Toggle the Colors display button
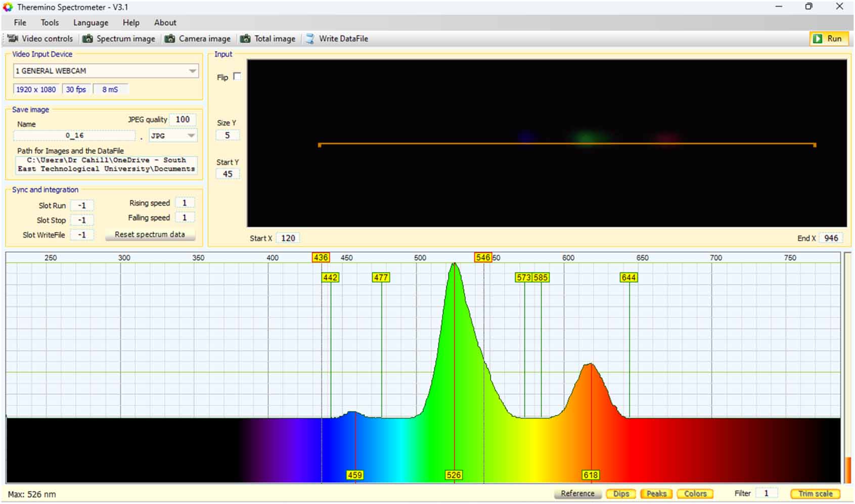 [x=695, y=493]
